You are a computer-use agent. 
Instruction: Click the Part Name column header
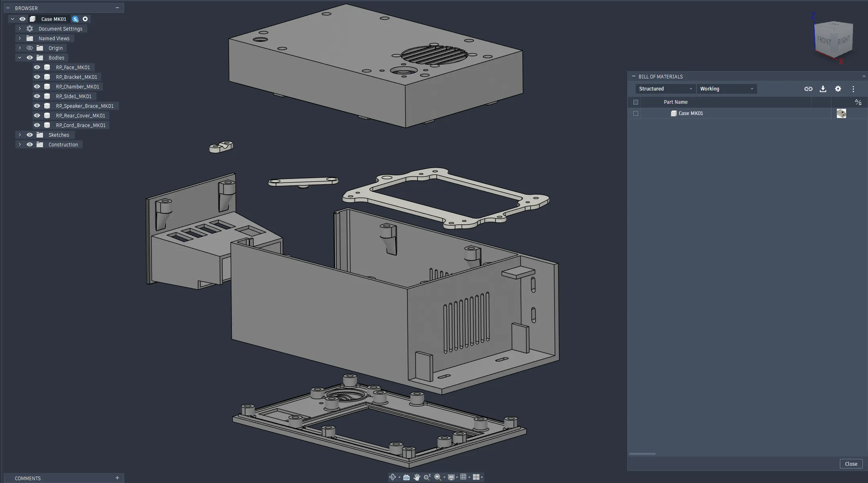pos(676,102)
